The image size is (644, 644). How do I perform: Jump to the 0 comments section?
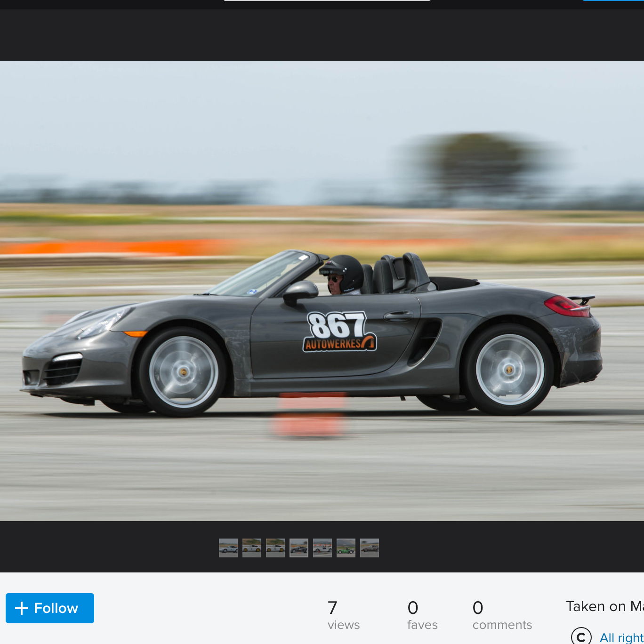(502, 615)
